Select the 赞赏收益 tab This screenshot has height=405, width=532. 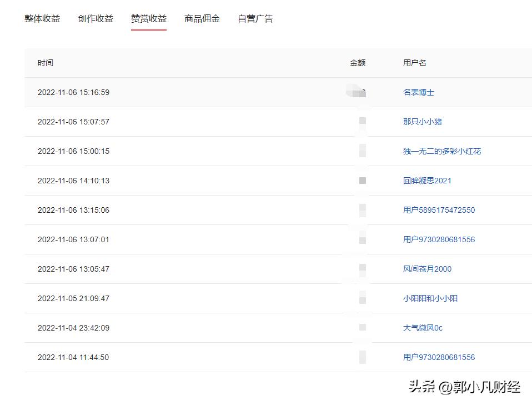point(148,18)
